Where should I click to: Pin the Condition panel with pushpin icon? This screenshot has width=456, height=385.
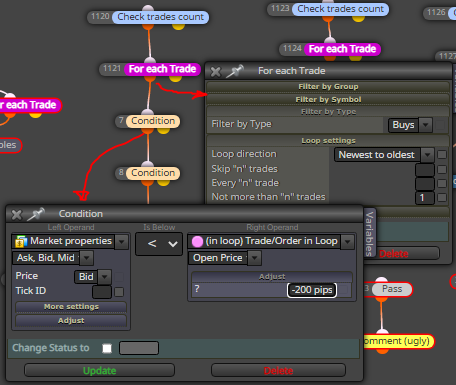click(36, 214)
